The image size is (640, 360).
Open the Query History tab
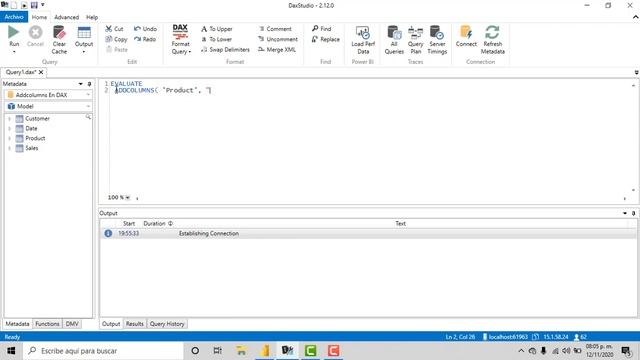pyautogui.click(x=167, y=324)
